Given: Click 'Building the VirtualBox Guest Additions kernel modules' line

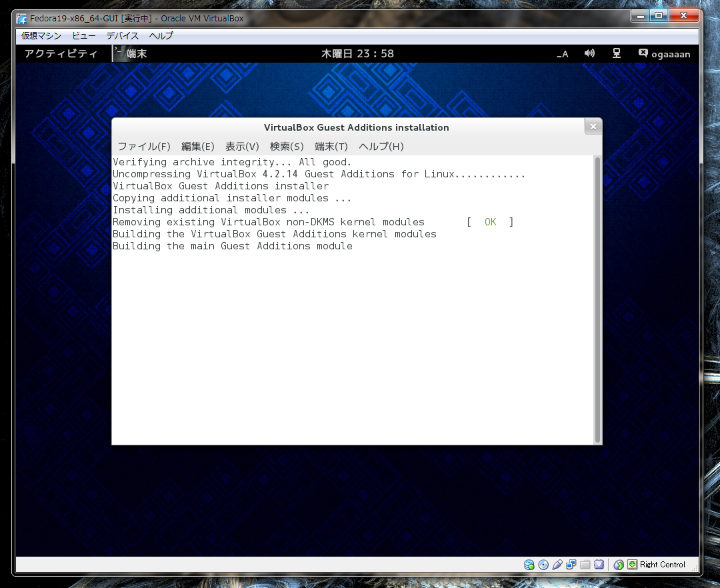Looking at the screenshot, I should (275, 234).
